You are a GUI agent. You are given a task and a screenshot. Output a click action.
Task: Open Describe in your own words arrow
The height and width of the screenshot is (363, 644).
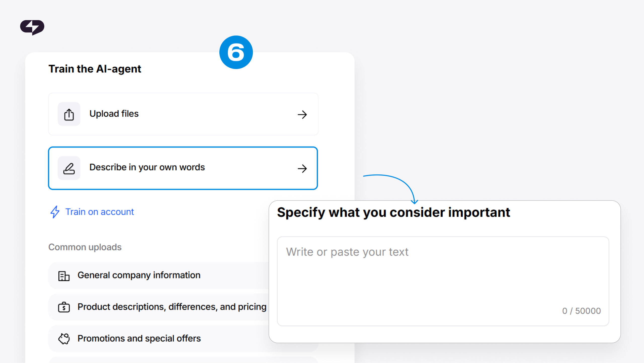302,168
